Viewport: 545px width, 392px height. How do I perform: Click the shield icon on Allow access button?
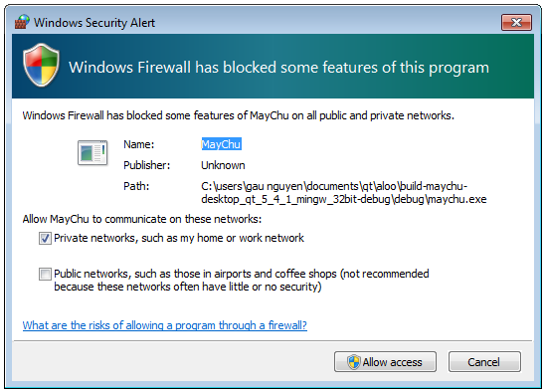pyautogui.click(x=353, y=362)
